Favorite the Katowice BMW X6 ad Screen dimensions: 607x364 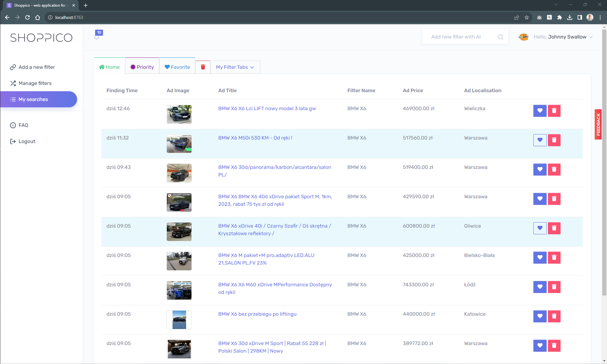pos(540,316)
